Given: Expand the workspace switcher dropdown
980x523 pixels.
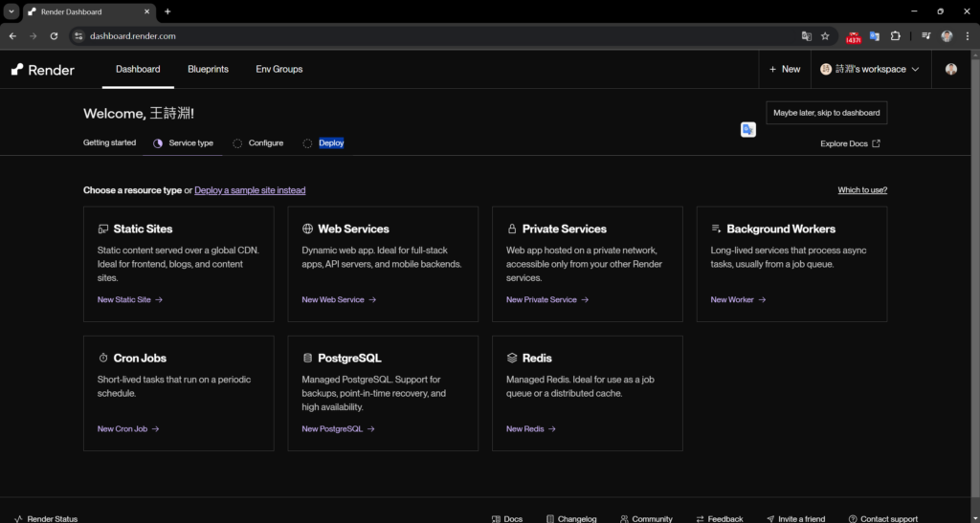Looking at the screenshot, I should coord(869,70).
